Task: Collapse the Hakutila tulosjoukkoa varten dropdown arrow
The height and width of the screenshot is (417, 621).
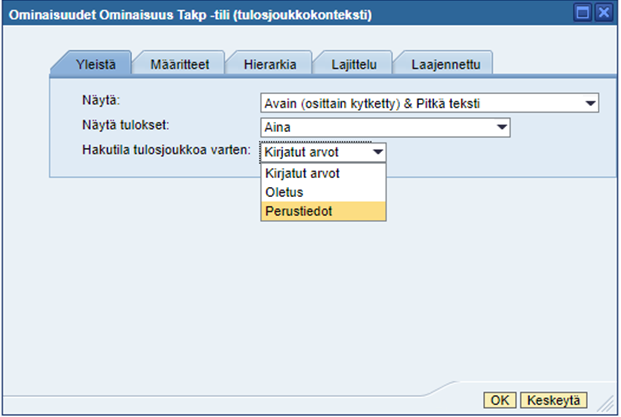Action: tap(377, 153)
